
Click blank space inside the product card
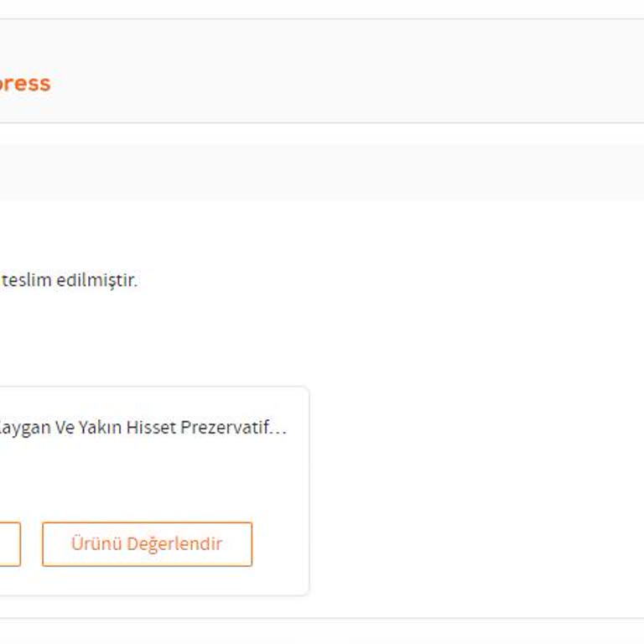click(151, 482)
